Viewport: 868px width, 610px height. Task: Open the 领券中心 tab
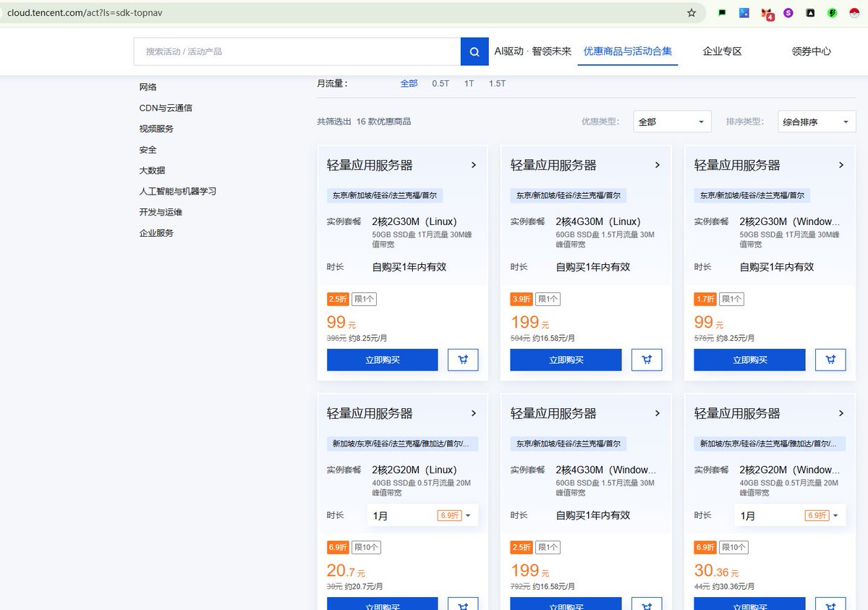[811, 51]
